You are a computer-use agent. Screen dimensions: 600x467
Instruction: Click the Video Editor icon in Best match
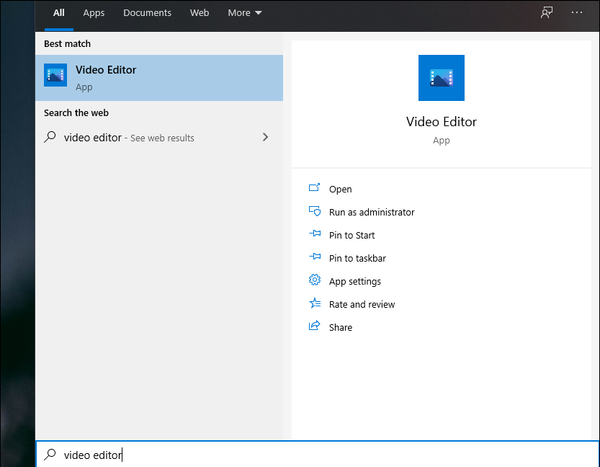point(56,76)
